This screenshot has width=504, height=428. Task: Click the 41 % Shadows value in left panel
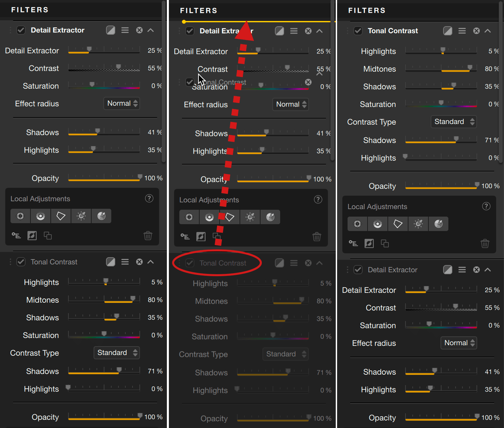(155, 132)
